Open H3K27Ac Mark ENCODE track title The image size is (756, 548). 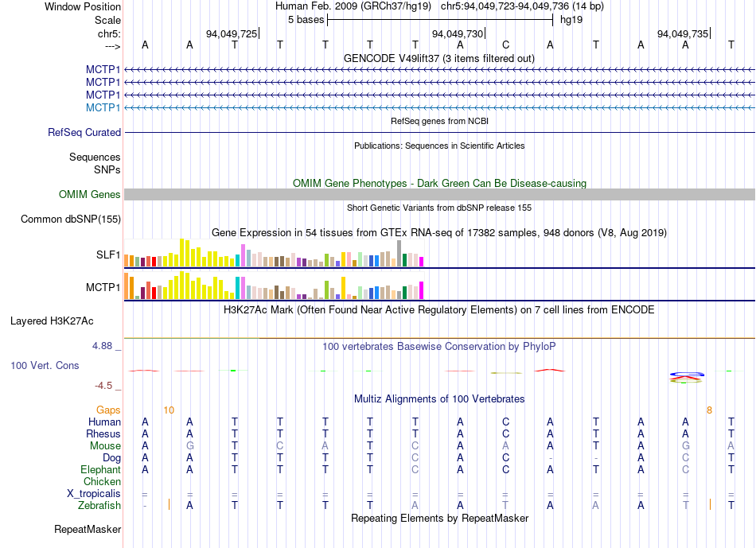438,309
